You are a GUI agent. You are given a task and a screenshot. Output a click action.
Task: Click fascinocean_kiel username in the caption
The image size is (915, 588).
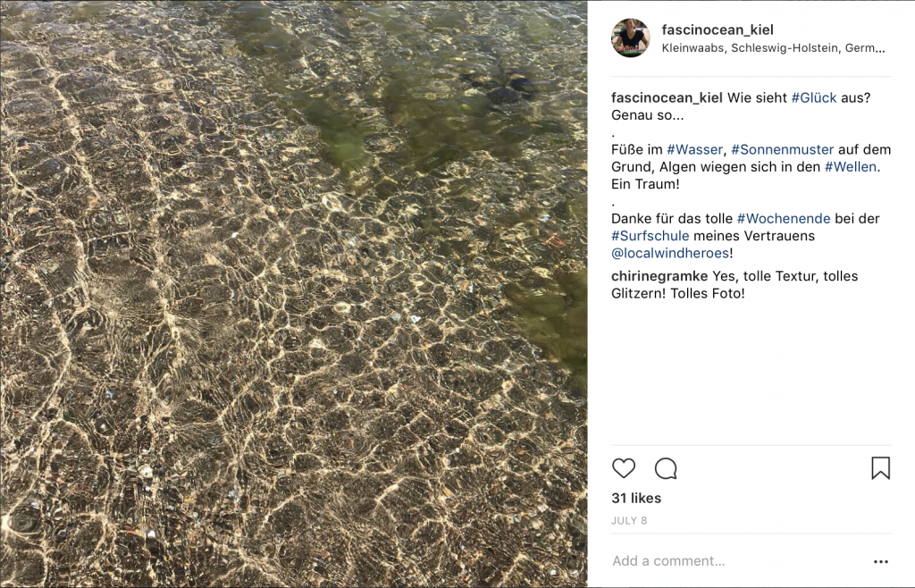pyautogui.click(x=667, y=97)
